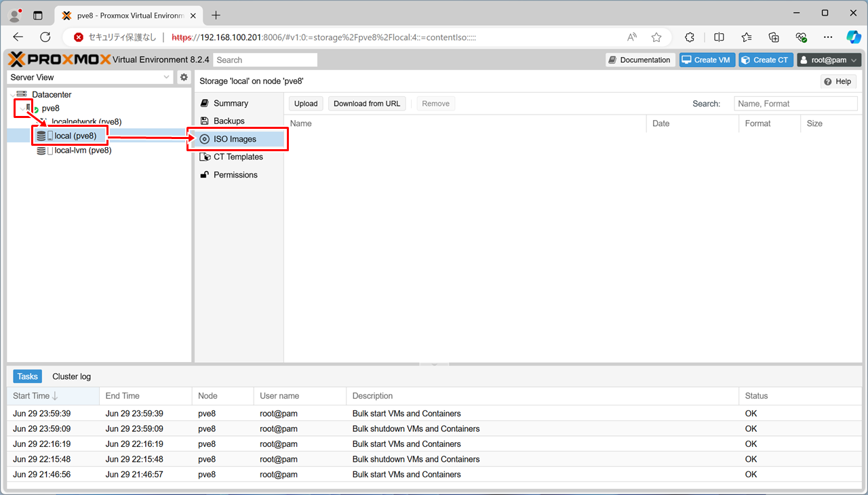Click the ISO search Name, Format field
Screen dimensions: 868x495
point(795,104)
